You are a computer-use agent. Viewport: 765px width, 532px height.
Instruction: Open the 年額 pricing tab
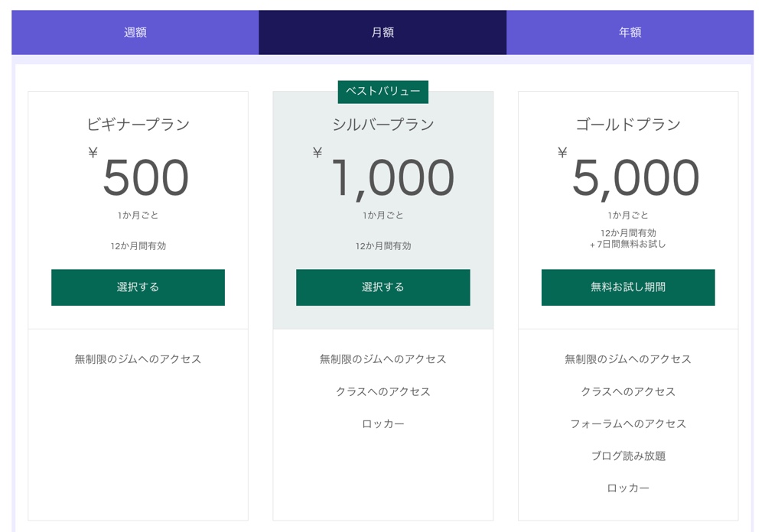click(630, 32)
